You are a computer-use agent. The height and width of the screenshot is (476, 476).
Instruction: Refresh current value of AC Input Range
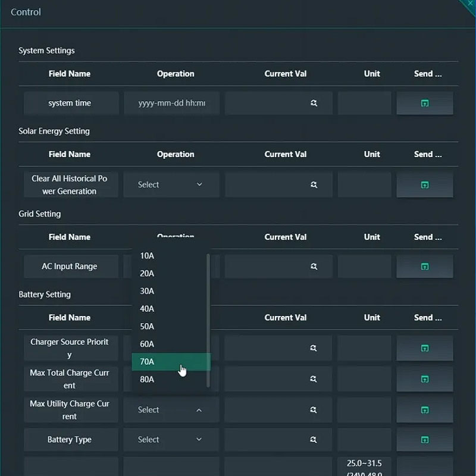click(x=314, y=266)
